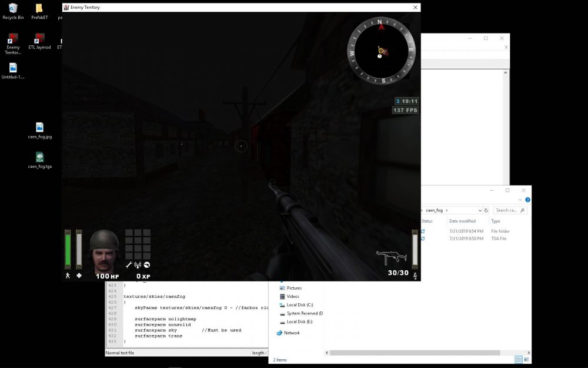The width and height of the screenshot is (588, 368).
Task: Click line 425 textures/skies/caenfog in editor
Action: (x=155, y=296)
